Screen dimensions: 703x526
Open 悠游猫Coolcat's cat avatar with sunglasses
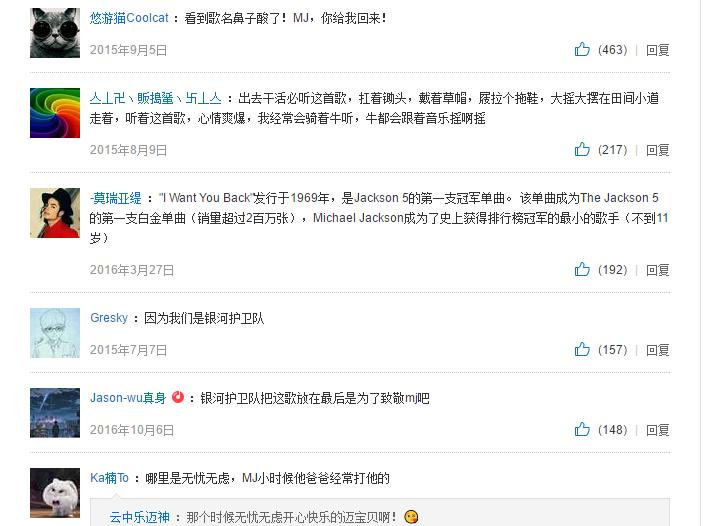point(55,33)
